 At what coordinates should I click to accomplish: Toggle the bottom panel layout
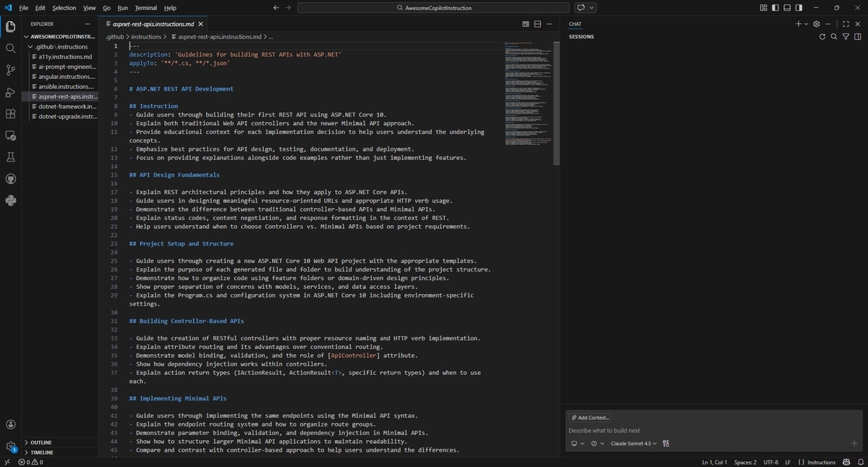point(787,8)
